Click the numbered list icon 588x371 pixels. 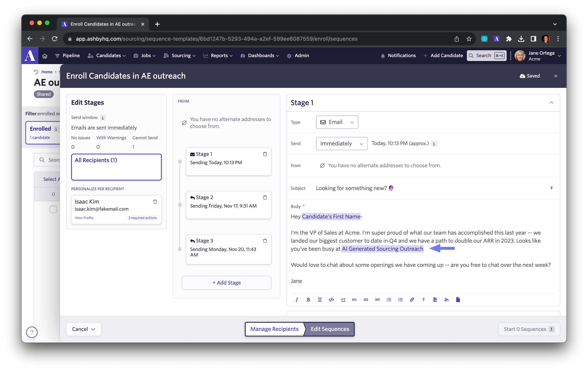(389, 299)
